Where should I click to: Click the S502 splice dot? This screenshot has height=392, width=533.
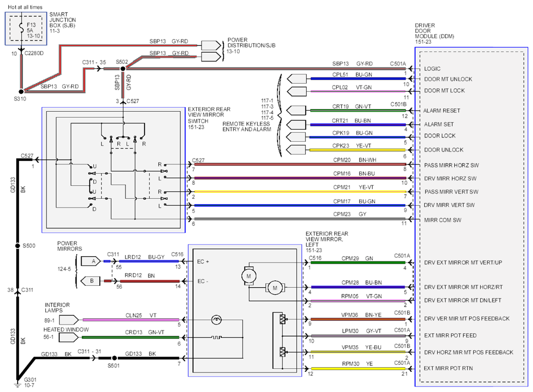coord(123,68)
